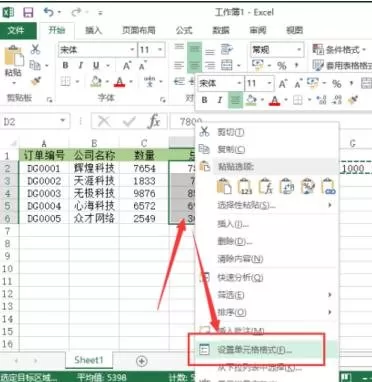The image size is (372, 382).
Task: Open the ribbon font size 11 dropdown
Action: 160,50
